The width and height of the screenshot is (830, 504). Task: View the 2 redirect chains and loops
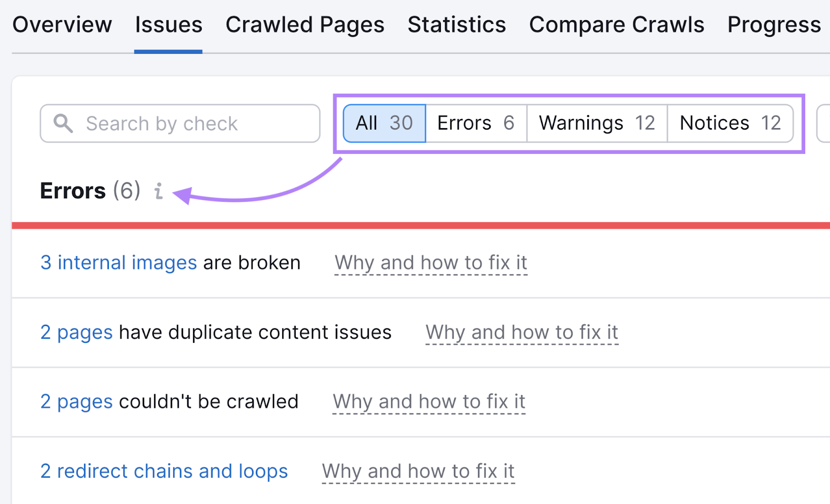164,471
